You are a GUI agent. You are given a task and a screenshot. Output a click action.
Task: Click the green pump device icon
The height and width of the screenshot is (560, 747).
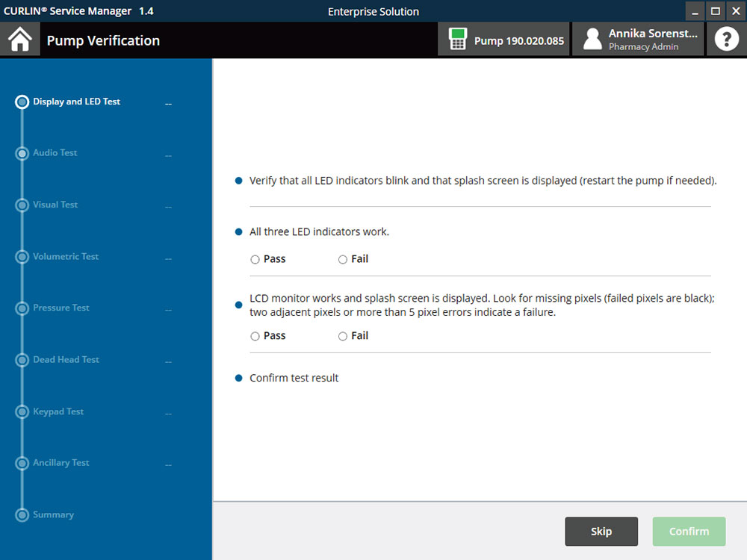(457, 40)
